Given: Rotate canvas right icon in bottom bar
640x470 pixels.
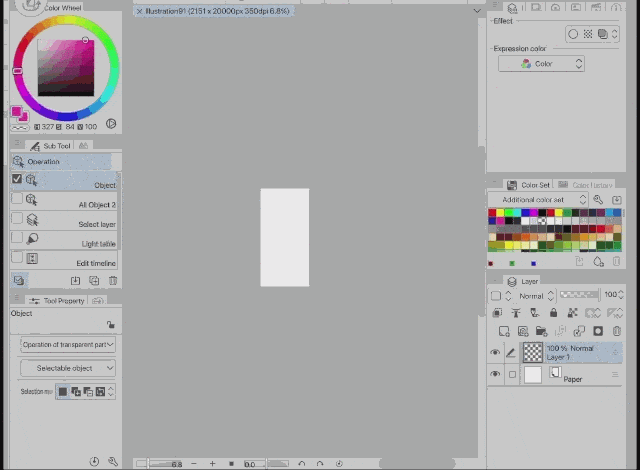Looking at the screenshot, I should pos(320,463).
